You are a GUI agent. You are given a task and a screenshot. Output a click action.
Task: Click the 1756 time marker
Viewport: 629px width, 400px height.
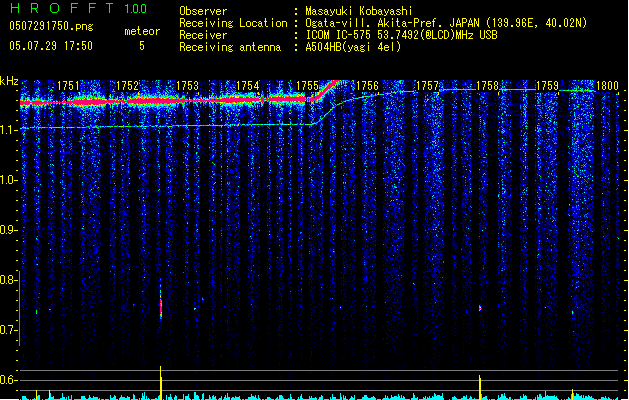367,86
